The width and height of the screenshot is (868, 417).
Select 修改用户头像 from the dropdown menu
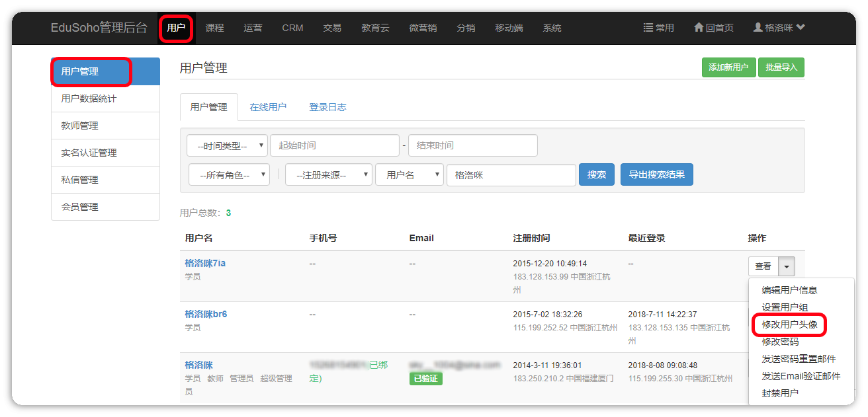pyautogui.click(x=789, y=324)
